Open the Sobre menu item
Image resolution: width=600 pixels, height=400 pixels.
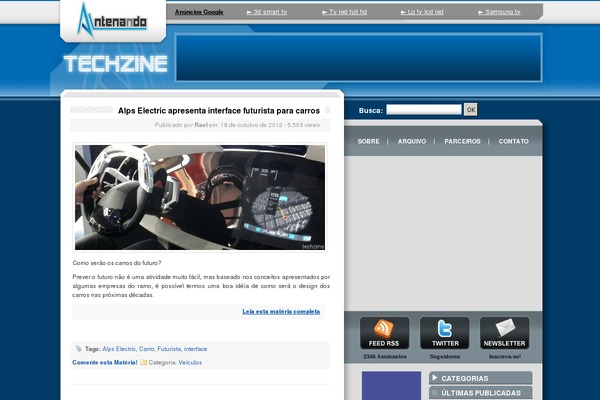pyautogui.click(x=368, y=141)
